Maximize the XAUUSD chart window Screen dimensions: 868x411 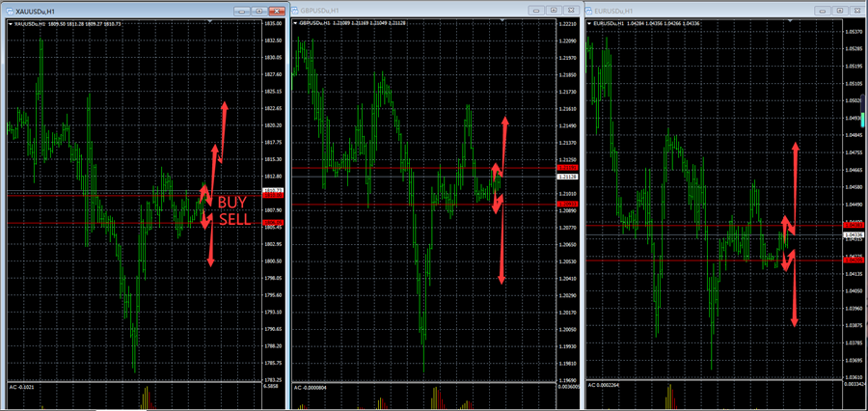[x=260, y=11]
